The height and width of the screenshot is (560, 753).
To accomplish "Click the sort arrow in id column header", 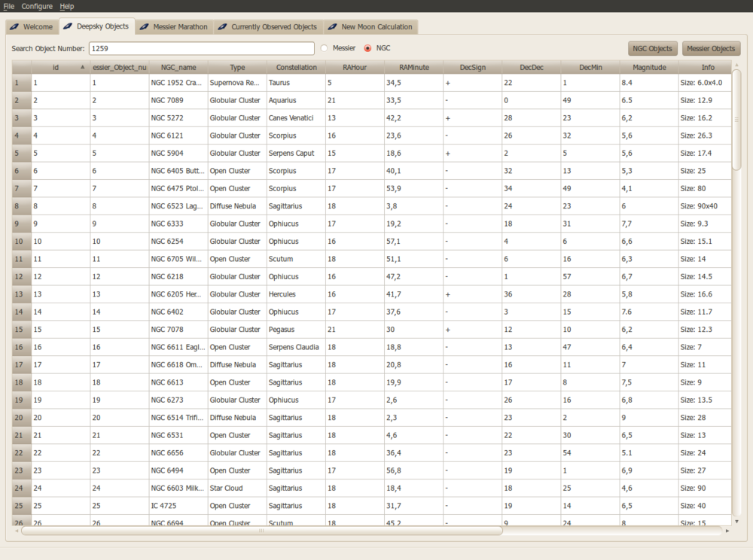I will coord(82,67).
